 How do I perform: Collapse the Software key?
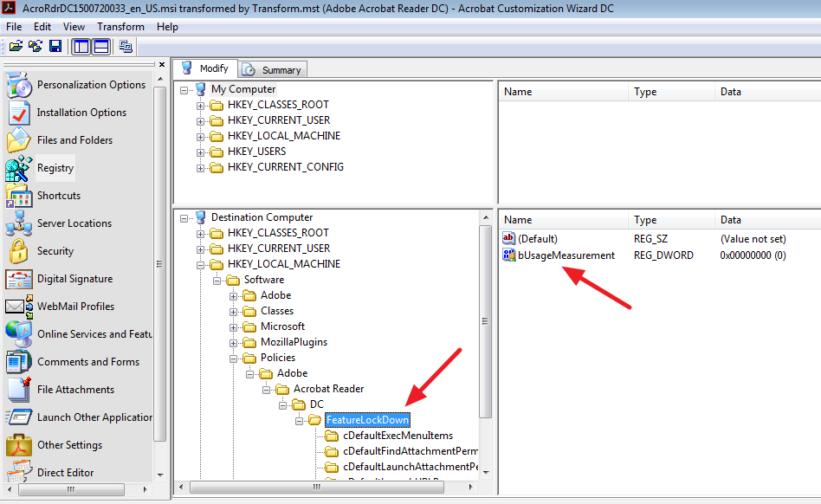(x=217, y=281)
